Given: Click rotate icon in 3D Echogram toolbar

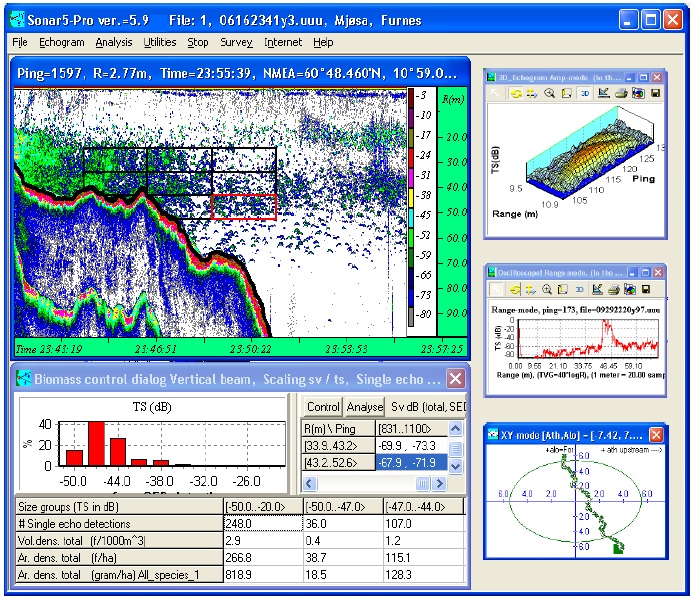Looking at the screenshot, I should click(515, 94).
